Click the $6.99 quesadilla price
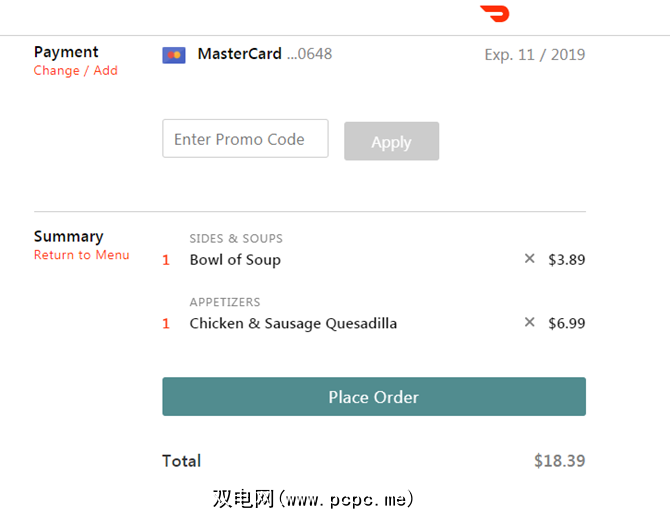Viewport: 670px width, 522px height. [566, 324]
